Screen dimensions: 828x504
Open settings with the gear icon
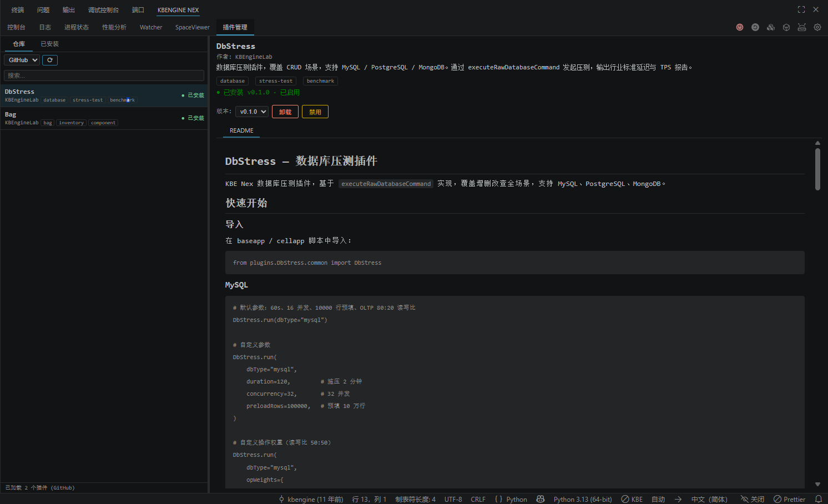[x=817, y=27]
